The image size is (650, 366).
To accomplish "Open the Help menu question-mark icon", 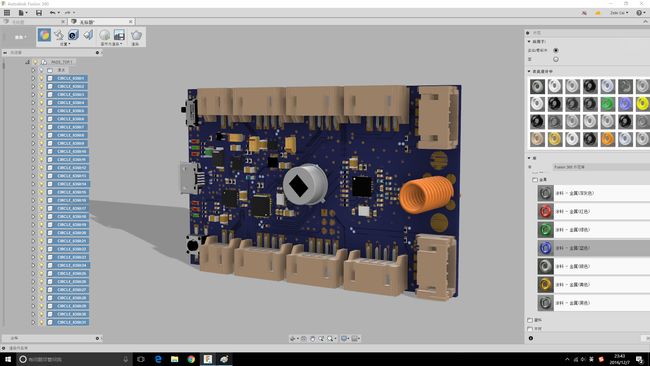I will [x=639, y=13].
